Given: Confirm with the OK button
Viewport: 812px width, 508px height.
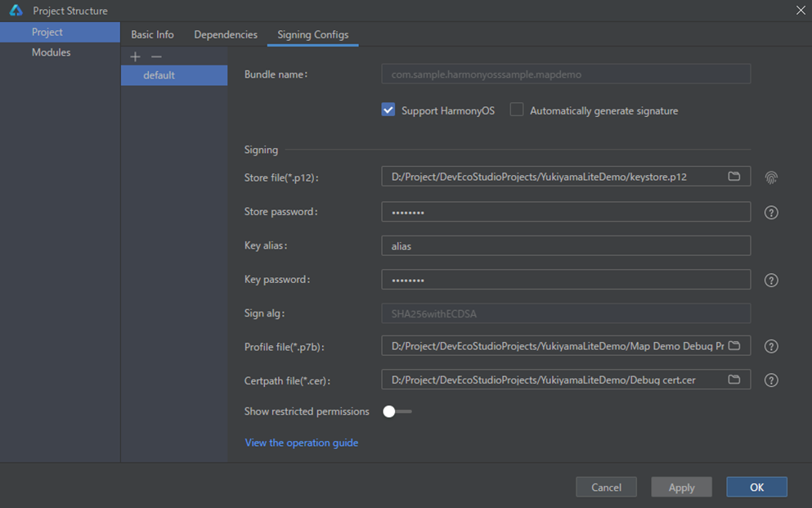Looking at the screenshot, I should [x=756, y=488].
